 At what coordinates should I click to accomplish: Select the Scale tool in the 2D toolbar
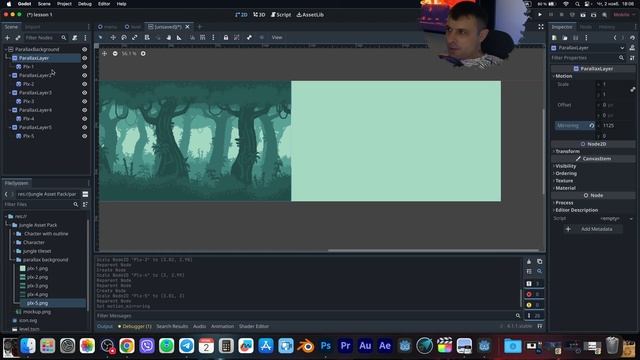click(135, 37)
